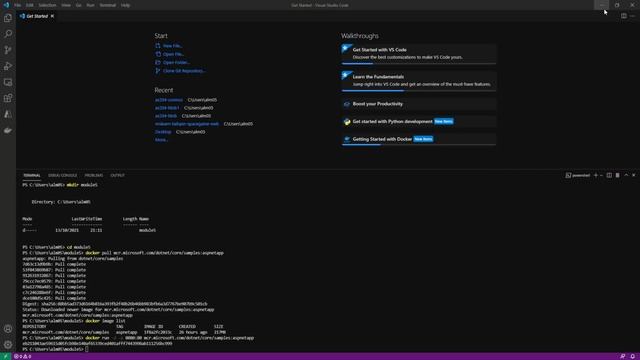
Task: Open Learn the Fundamentals walkthrough
Action: [x=419, y=80]
